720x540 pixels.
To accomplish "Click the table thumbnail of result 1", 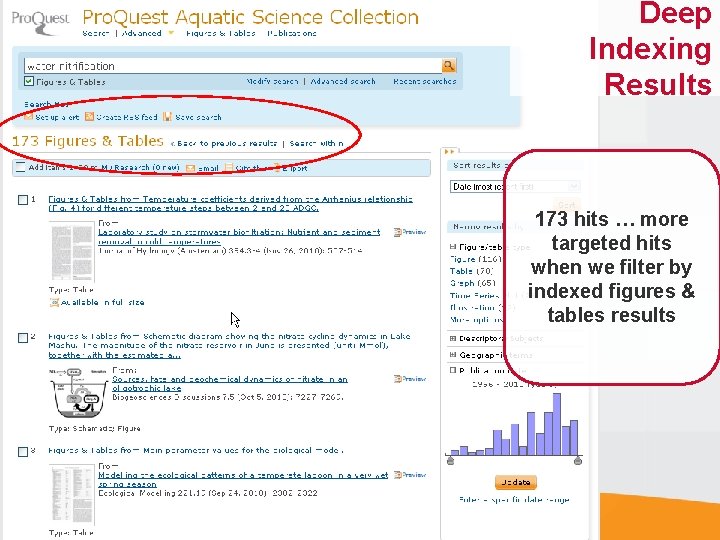I will (x=72, y=251).
